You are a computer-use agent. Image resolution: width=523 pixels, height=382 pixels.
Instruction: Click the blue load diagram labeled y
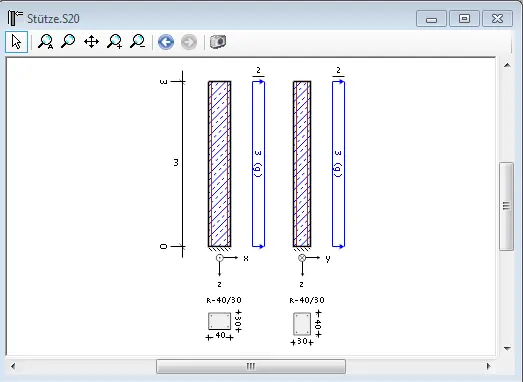tap(338, 164)
